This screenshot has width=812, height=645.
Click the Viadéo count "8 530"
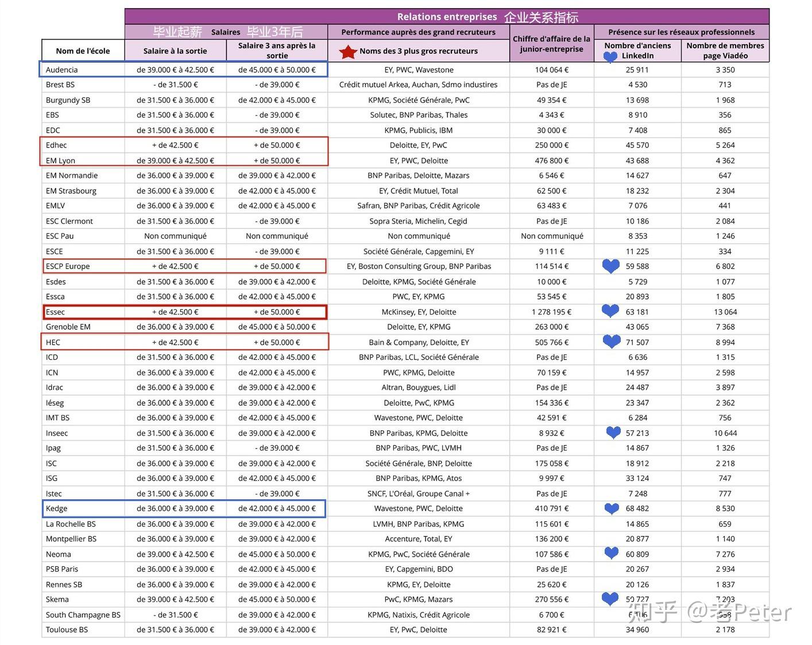pyautogui.click(x=725, y=508)
